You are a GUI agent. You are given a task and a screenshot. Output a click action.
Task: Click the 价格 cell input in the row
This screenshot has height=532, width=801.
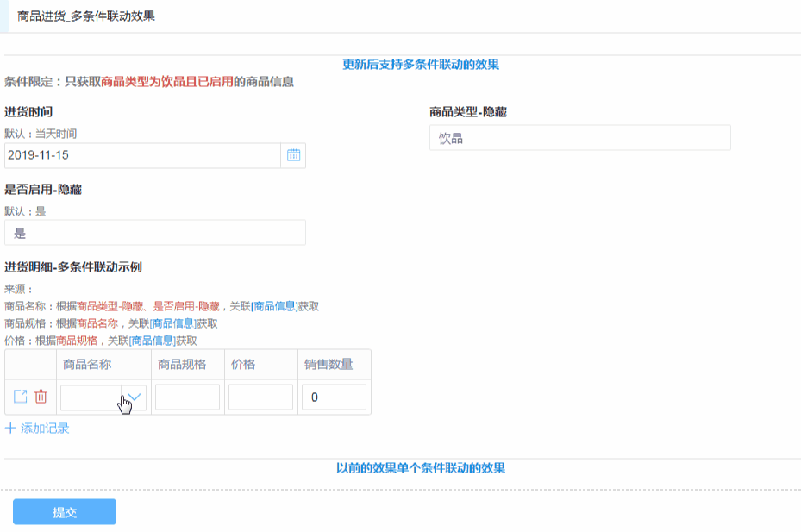[260, 397]
